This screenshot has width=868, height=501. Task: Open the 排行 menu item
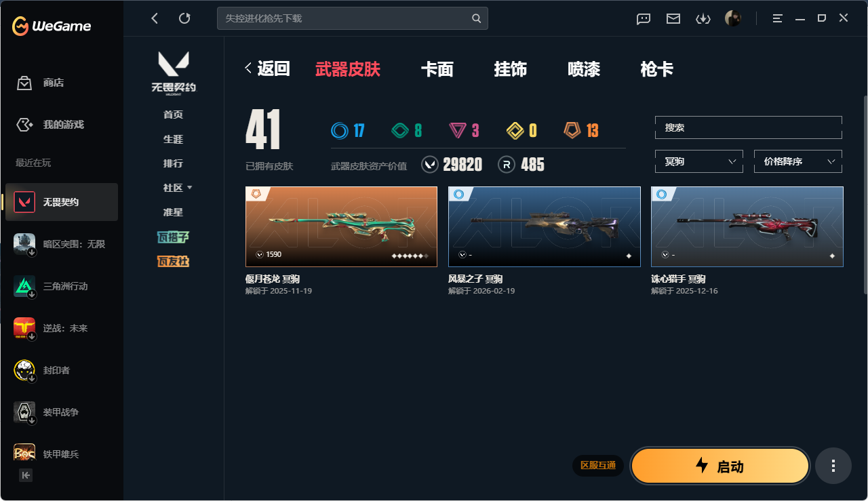point(173,163)
